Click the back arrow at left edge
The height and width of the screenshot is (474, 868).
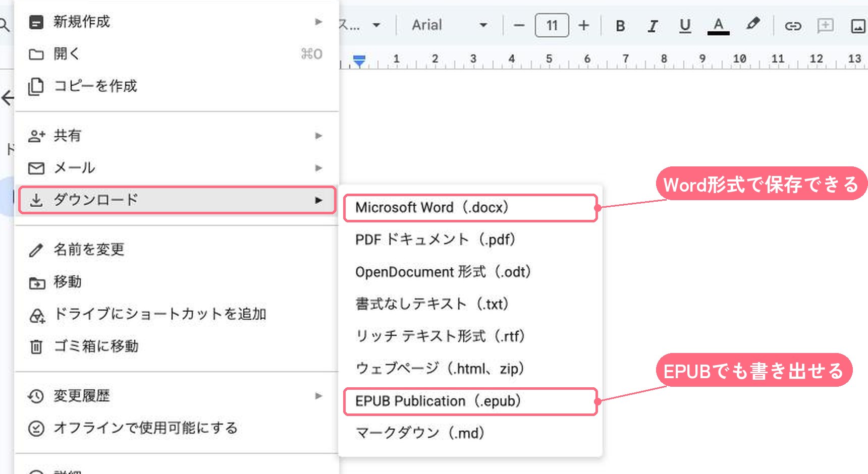[x=8, y=97]
